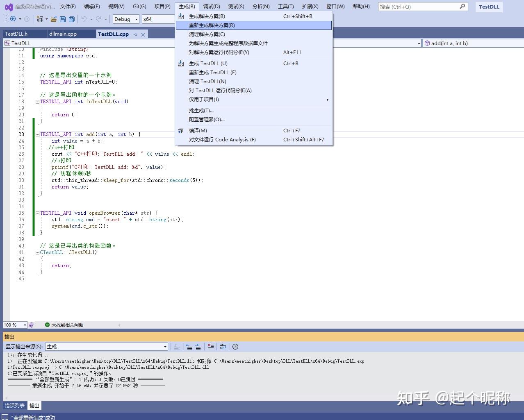Toggle word wrap in output window
The width and height of the screenshot is (524, 420).
[223, 347]
